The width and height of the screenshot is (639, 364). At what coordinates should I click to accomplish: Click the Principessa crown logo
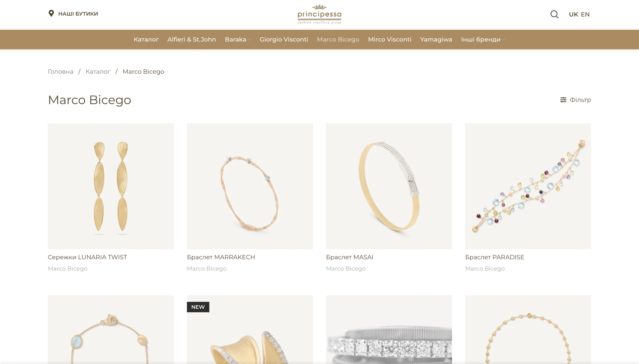tap(319, 14)
